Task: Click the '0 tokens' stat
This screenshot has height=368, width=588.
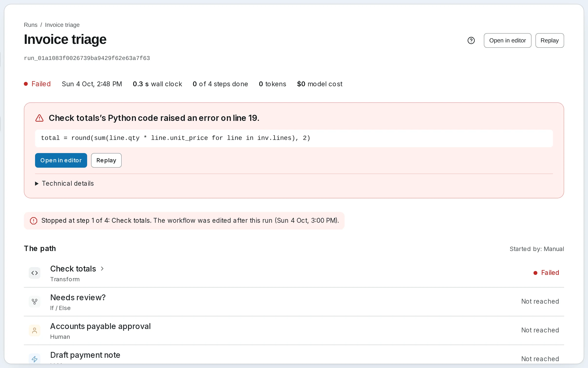Action: pyautogui.click(x=273, y=84)
